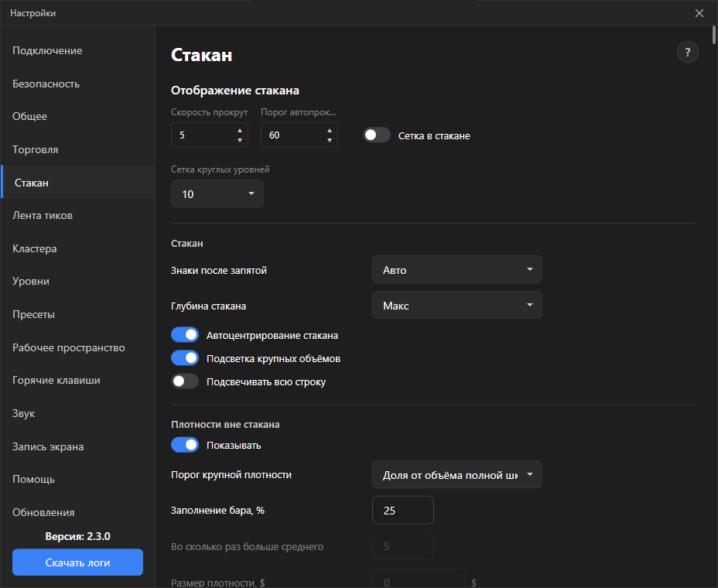Click the Порог автопрок number field

point(299,135)
